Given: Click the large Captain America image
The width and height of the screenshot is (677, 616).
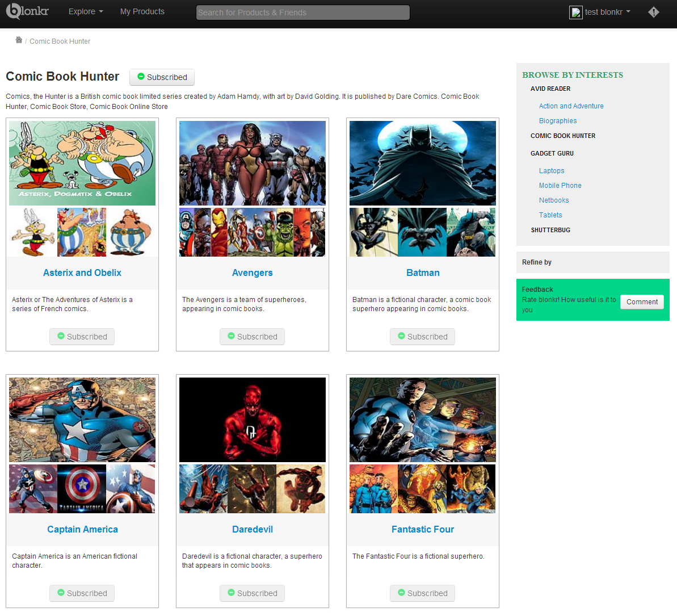Looking at the screenshot, I should [82, 420].
